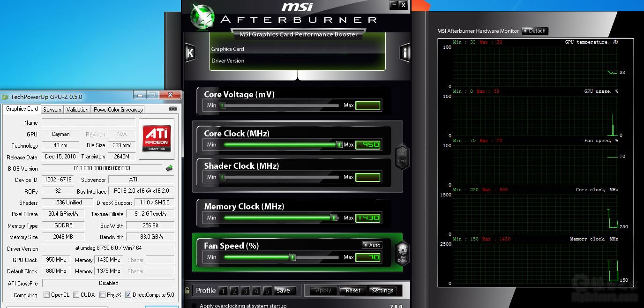The height and width of the screenshot is (308, 644).
Task: Click the Fan Speed slider handle
Action: 292,257
